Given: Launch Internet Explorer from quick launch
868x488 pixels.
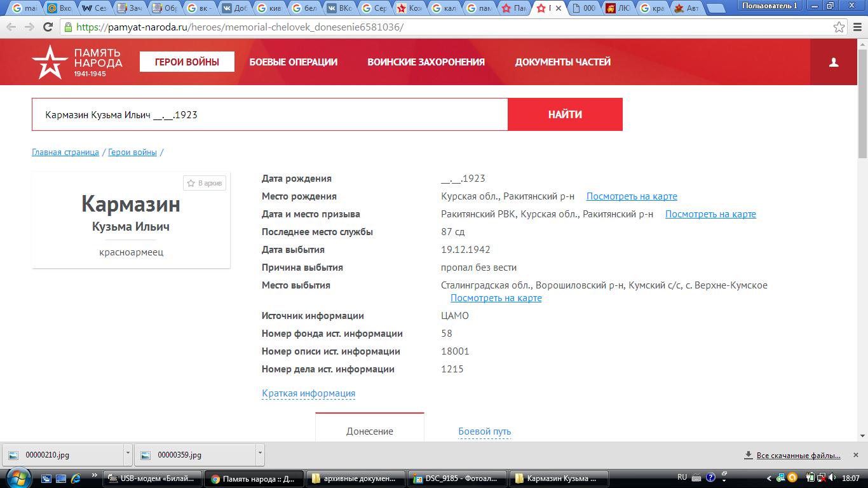Looking at the screenshot, I should point(76,478).
